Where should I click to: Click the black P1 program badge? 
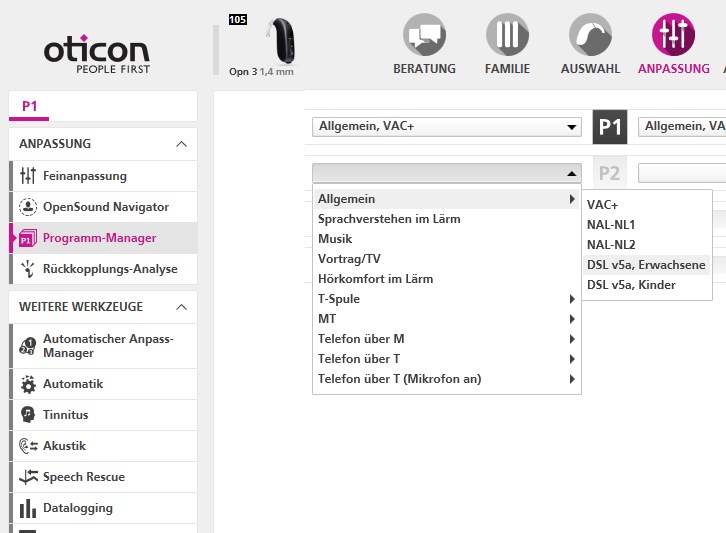pos(610,127)
